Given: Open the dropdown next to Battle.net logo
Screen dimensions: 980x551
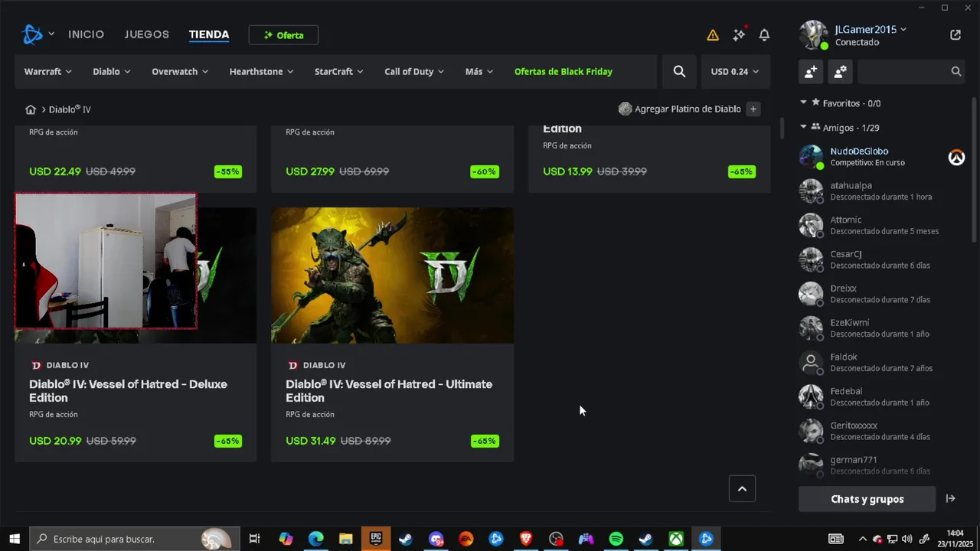Looking at the screenshot, I should coord(51,34).
